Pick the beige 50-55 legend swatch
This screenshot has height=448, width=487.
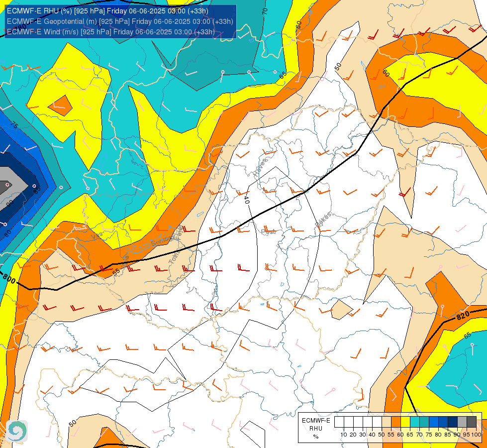pos(387,422)
